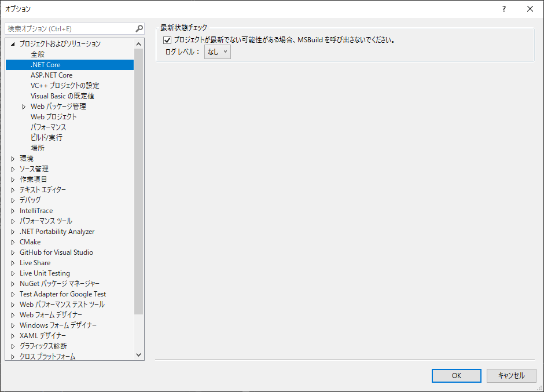Expand the テキスト エディター section
The width and height of the screenshot is (544, 392).
pyautogui.click(x=13, y=189)
